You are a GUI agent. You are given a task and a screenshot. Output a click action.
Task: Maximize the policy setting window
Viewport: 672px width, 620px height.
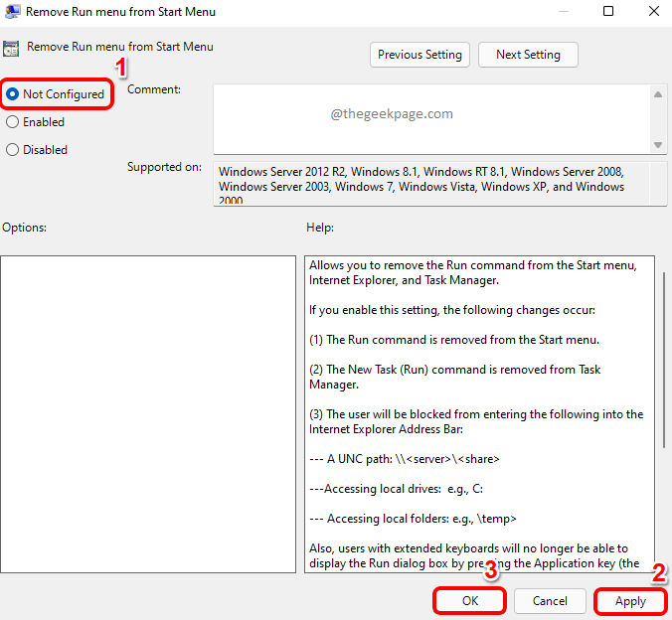coord(608,12)
